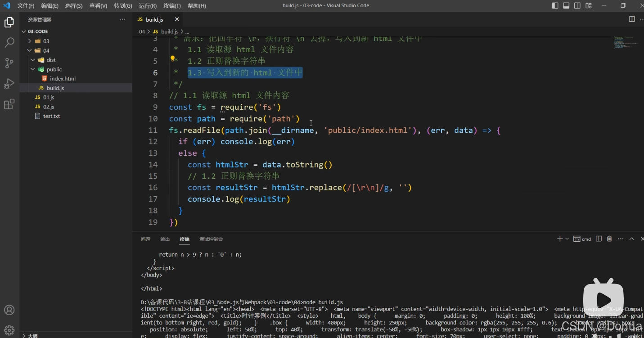Viewport: 644px width, 338px height.
Task: Open the Explorer view in activity bar
Action: click(x=9, y=23)
